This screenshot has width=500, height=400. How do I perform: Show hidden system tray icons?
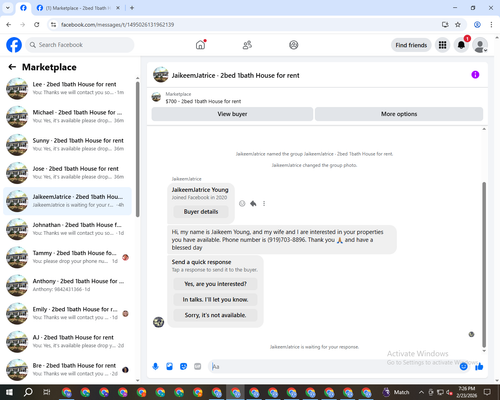click(421, 392)
